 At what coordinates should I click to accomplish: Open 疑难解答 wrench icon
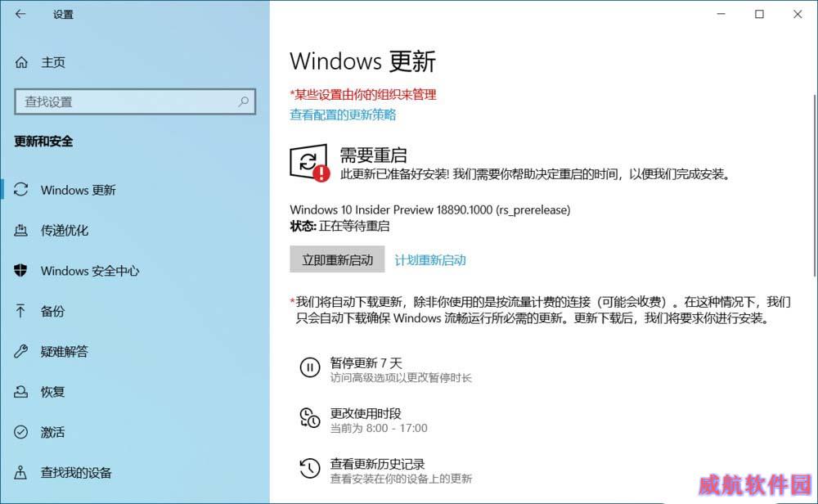21,351
